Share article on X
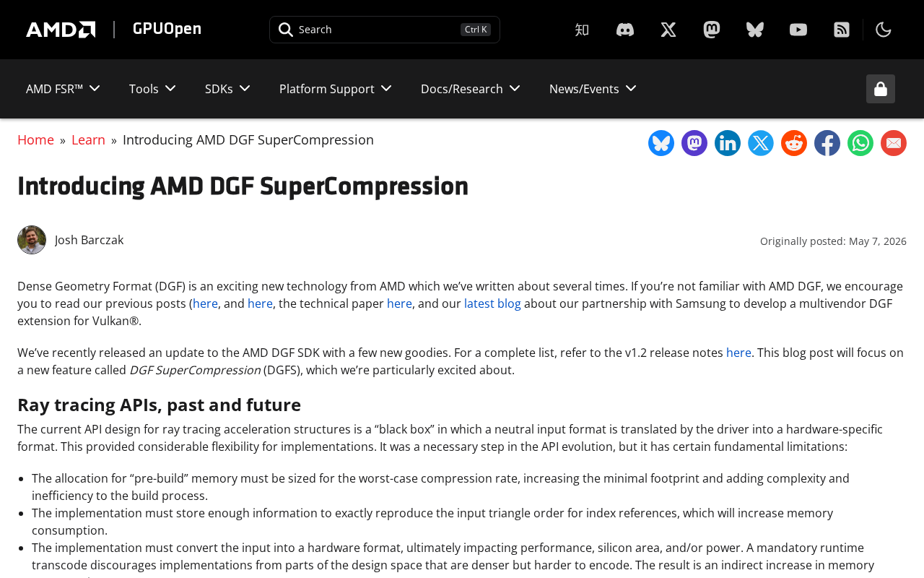 coord(761,143)
